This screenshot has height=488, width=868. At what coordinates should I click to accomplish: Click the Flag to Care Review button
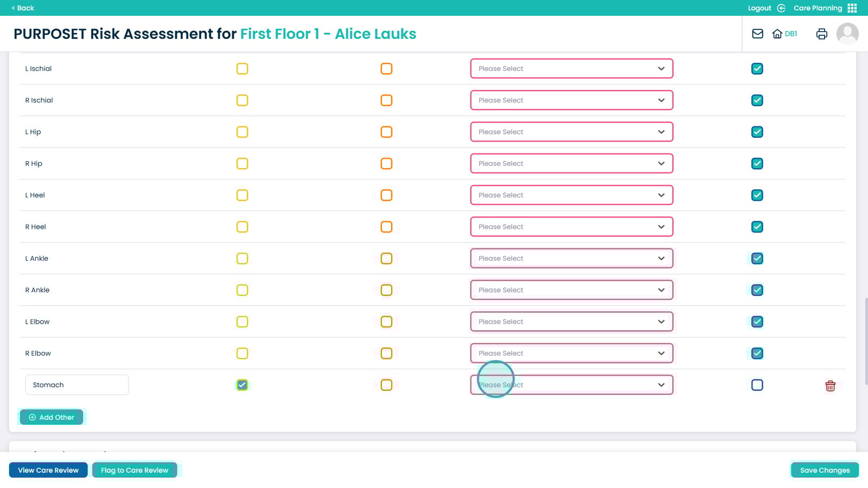[135, 470]
